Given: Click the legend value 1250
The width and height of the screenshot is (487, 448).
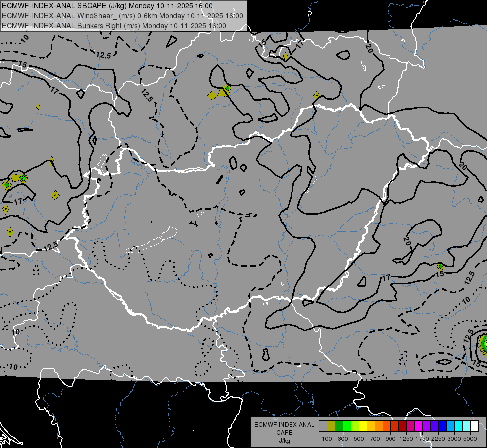Looking at the screenshot, I should (x=406, y=439).
